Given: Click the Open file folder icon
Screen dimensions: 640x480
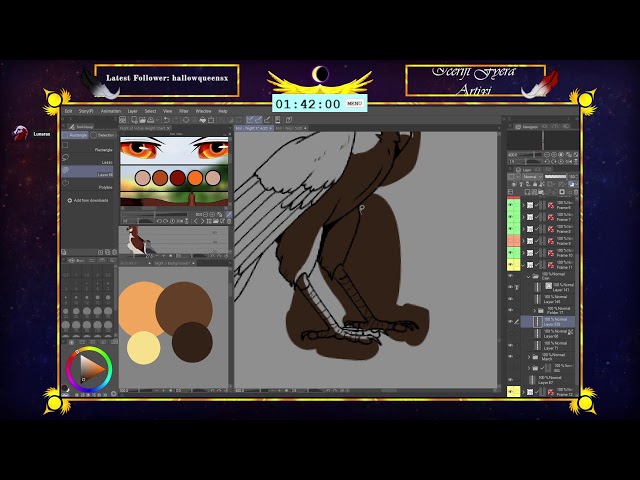Looking at the screenshot, I should click(x=142, y=120).
